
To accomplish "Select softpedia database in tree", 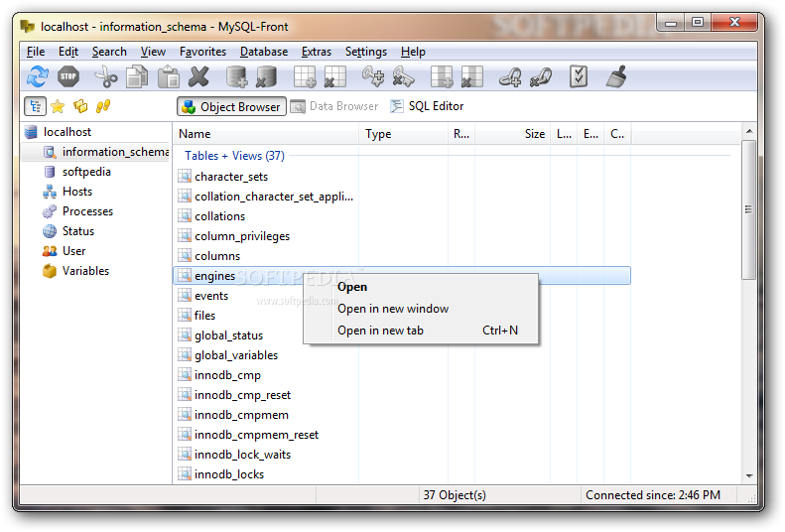I will pos(86,172).
